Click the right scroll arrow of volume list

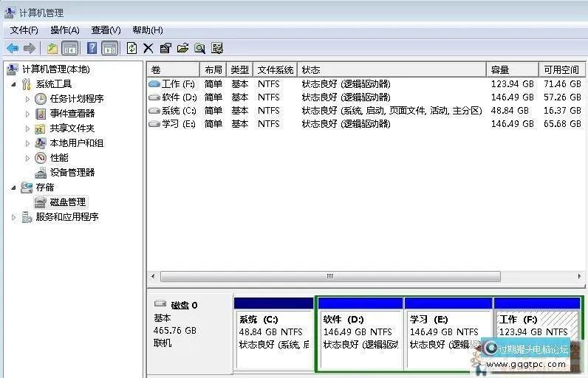pos(580,276)
